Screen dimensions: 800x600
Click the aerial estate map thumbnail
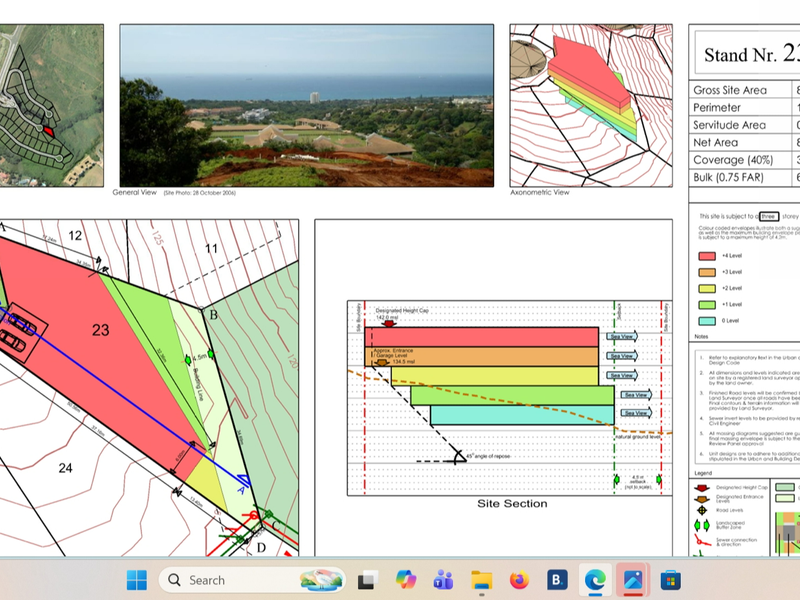[52, 105]
